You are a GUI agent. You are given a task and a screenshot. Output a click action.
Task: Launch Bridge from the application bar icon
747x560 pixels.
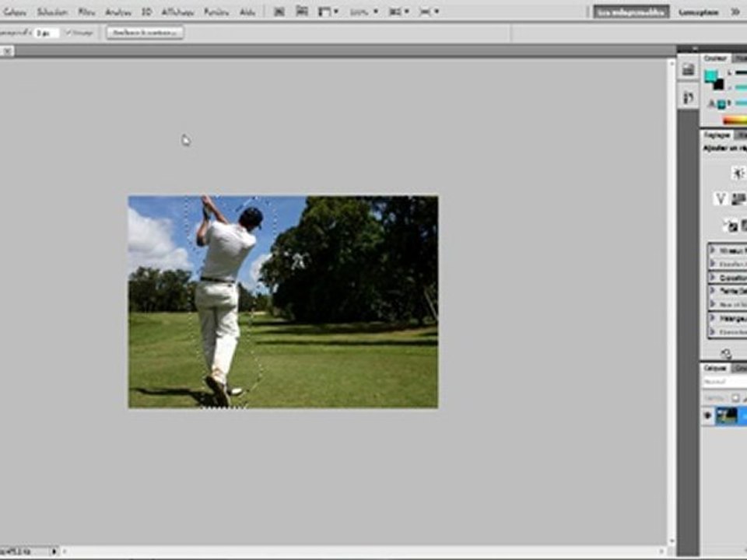[279, 12]
